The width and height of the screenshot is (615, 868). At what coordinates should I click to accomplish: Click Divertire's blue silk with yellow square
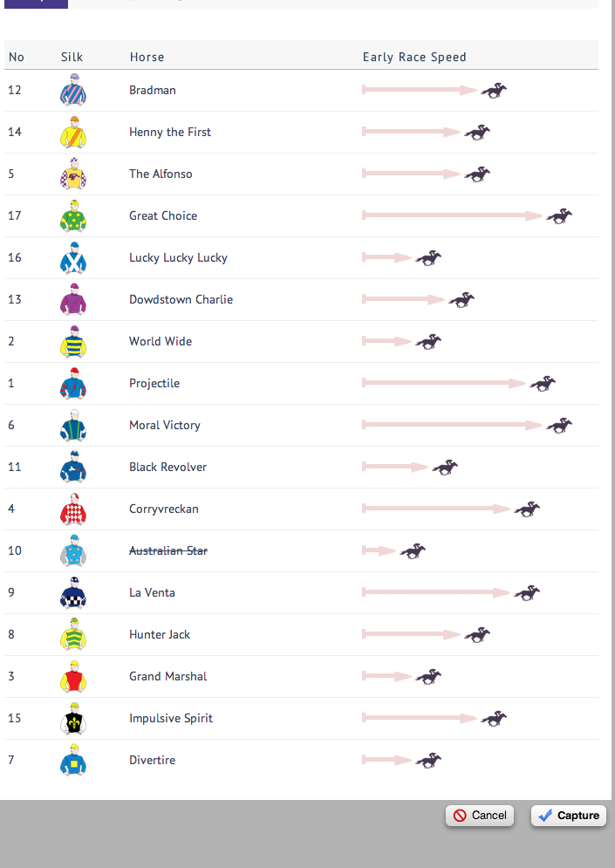(x=73, y=760)
